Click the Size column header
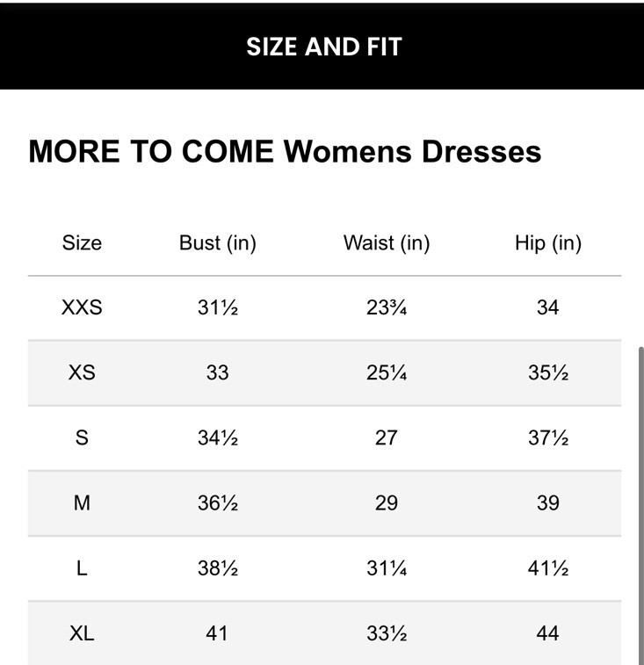The height and width of the screenshot is (665, 644). (82, 243)
